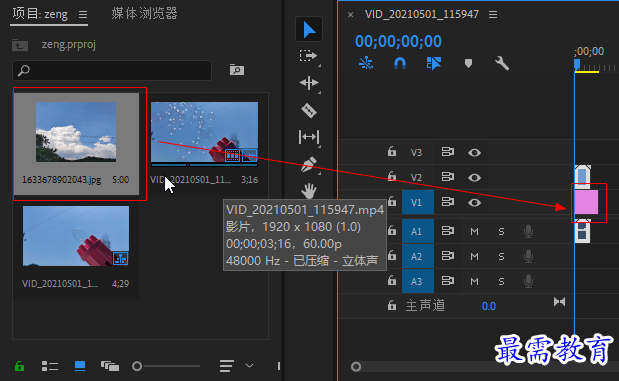Toggle Linked Selection in timeline

(434, 63)
